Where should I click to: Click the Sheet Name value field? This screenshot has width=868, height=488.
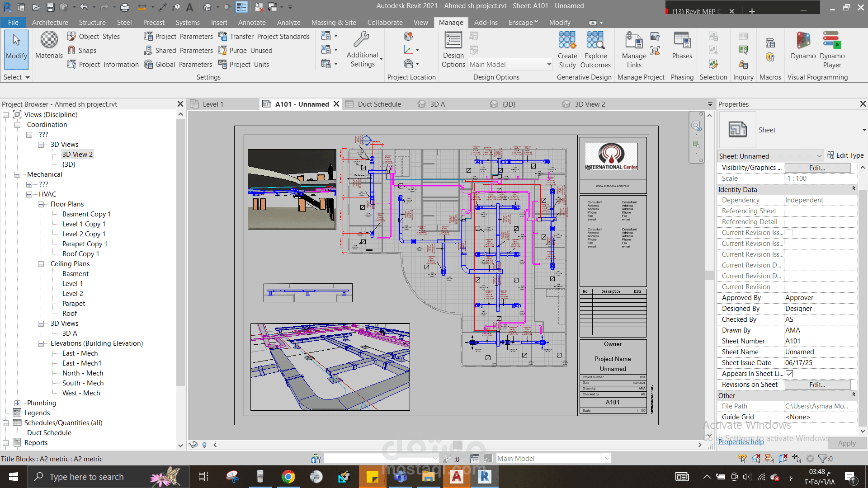pos(817,352)
